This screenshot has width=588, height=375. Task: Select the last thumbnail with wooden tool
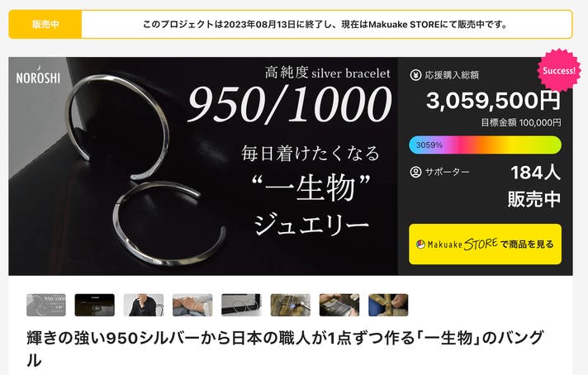point(388,305)
